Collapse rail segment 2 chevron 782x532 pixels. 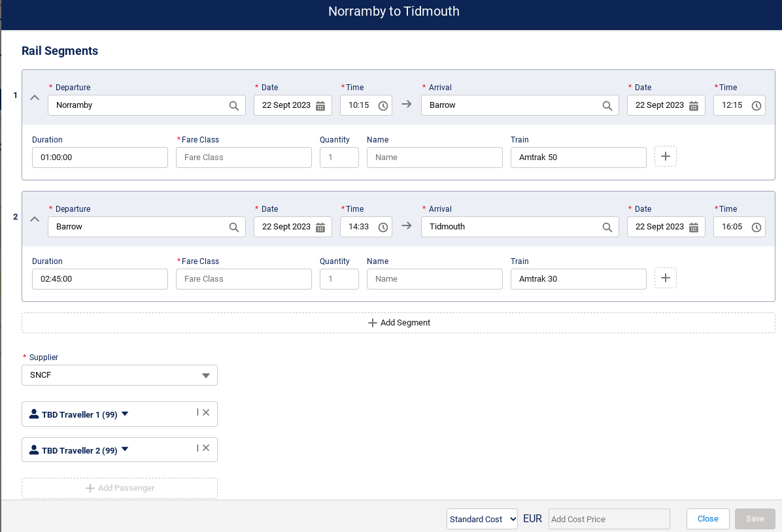(x=35, y=220)
